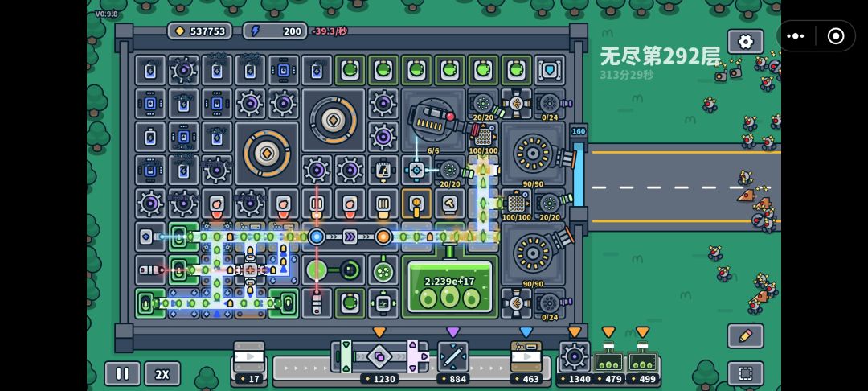Image resolution: width=868 pixels, height=391 pixels.
Task: Open the settings gear button
Action: 745,42
